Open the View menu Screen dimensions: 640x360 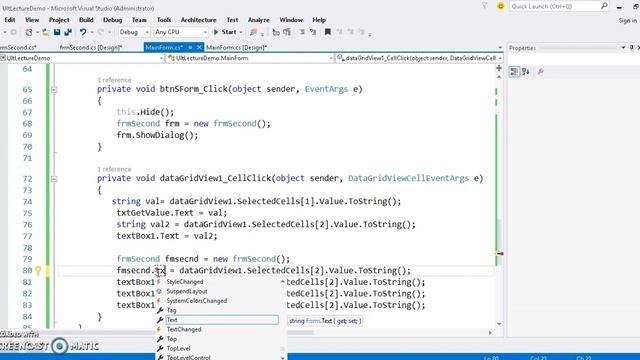(x=32, y=20)
